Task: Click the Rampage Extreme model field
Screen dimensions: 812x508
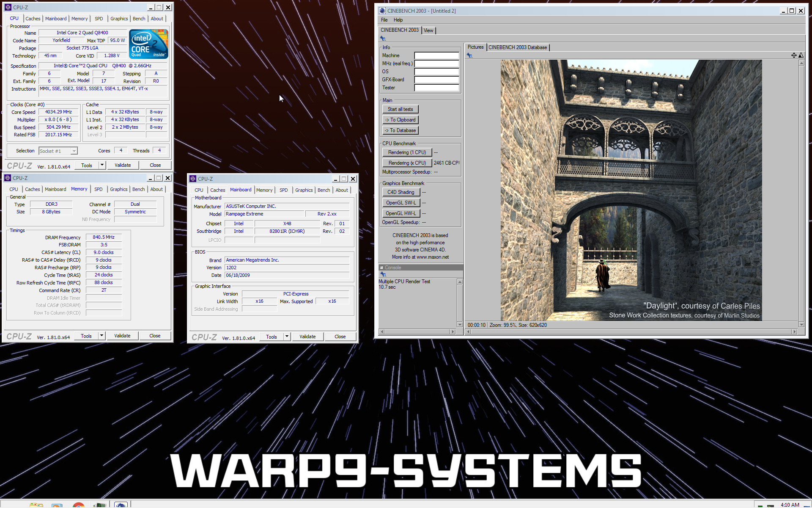Action: (x=264, y=214)
